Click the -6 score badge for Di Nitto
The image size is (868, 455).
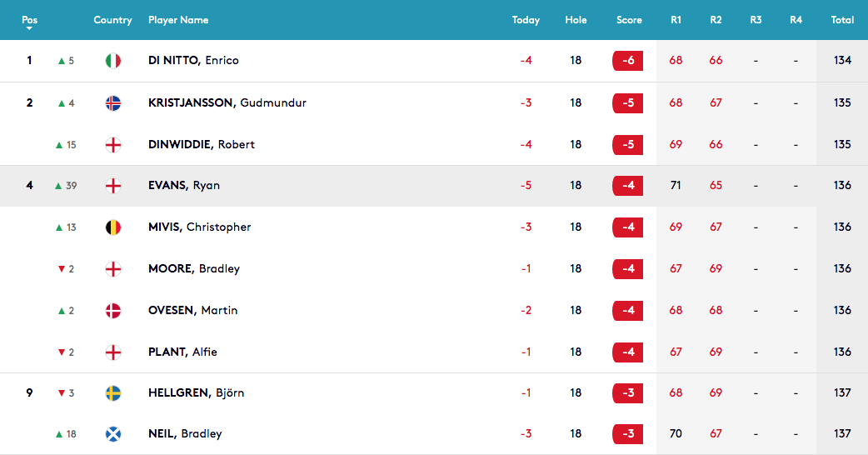(x=628, y=60)
